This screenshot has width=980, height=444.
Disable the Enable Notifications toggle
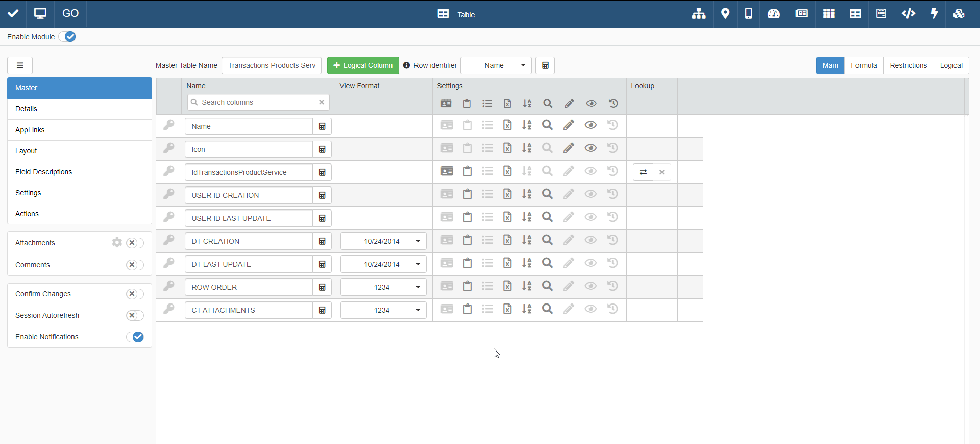pyautogui.click(x=135, y=337)
